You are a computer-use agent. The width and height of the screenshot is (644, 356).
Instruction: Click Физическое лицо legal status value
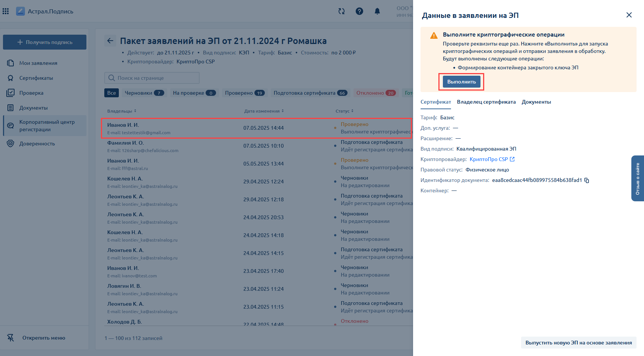point(487,170)
